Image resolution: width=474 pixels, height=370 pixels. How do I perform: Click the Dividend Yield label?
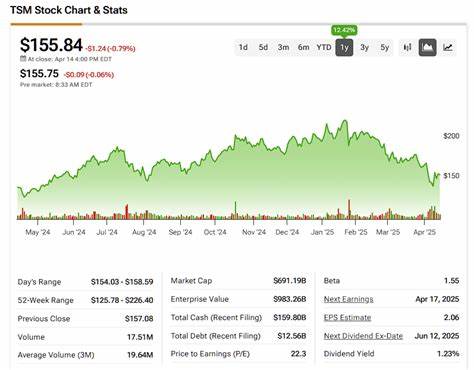tap(349, 354)
